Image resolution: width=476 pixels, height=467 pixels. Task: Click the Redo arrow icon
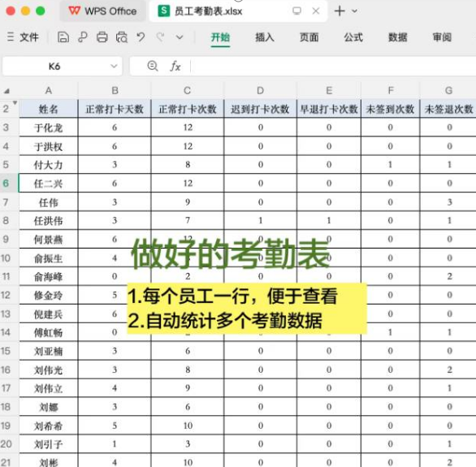click(160, 37)
